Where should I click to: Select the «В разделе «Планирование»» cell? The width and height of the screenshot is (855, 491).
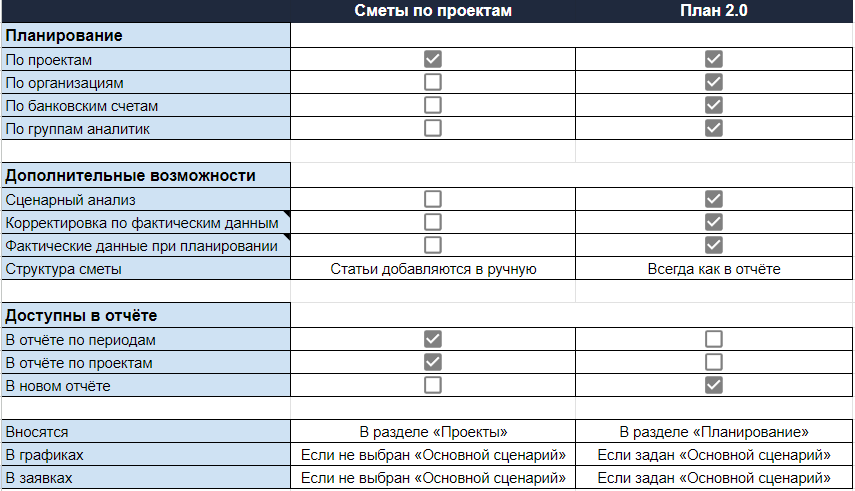(714, 432)
